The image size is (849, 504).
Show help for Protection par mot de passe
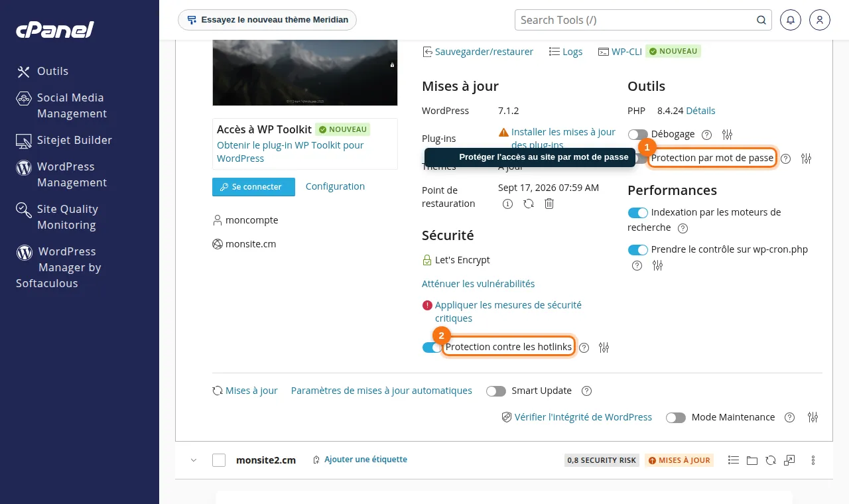786,159
